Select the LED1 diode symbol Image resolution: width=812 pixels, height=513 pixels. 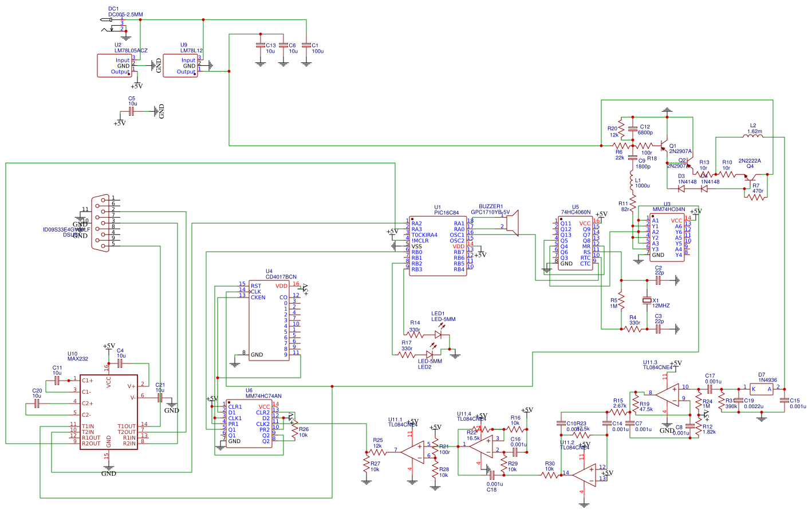(x=439, y=334)
